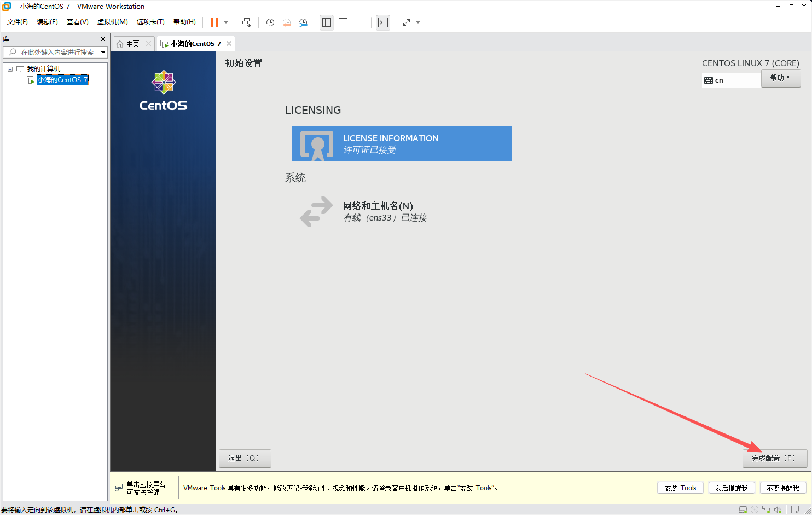
Task: Open the 文件(F) menu
Action: click(18, 22)
